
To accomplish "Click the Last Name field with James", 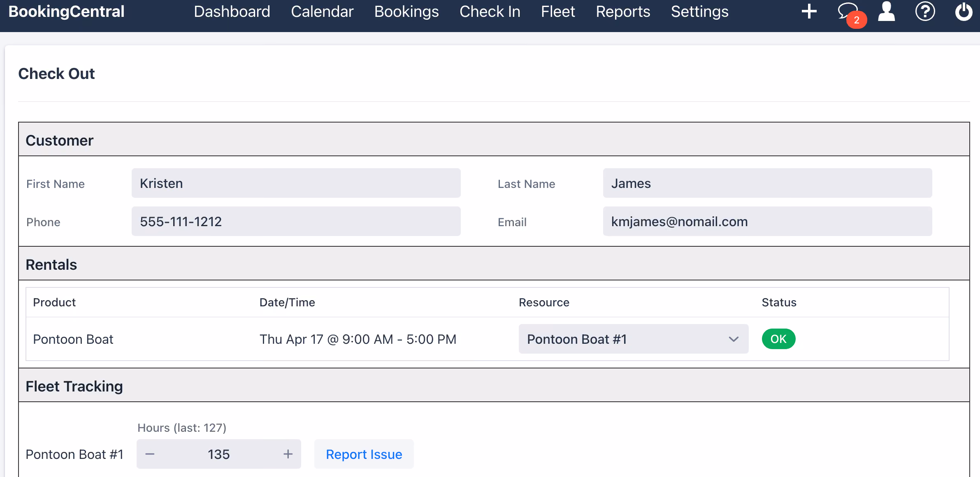I will coord(768,183).
